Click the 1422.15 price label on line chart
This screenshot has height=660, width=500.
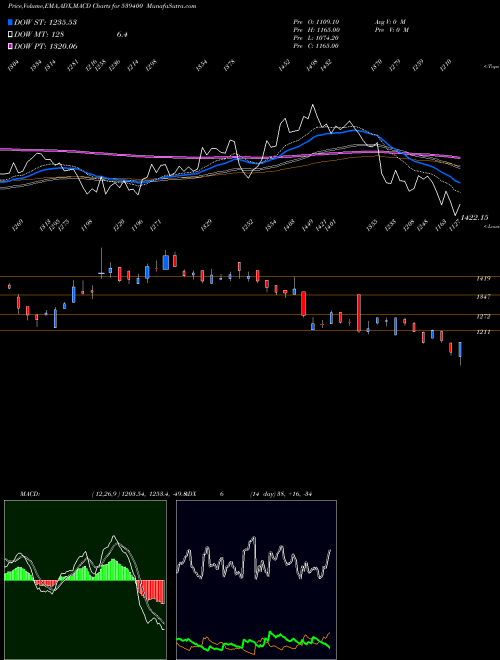point(475,218)
